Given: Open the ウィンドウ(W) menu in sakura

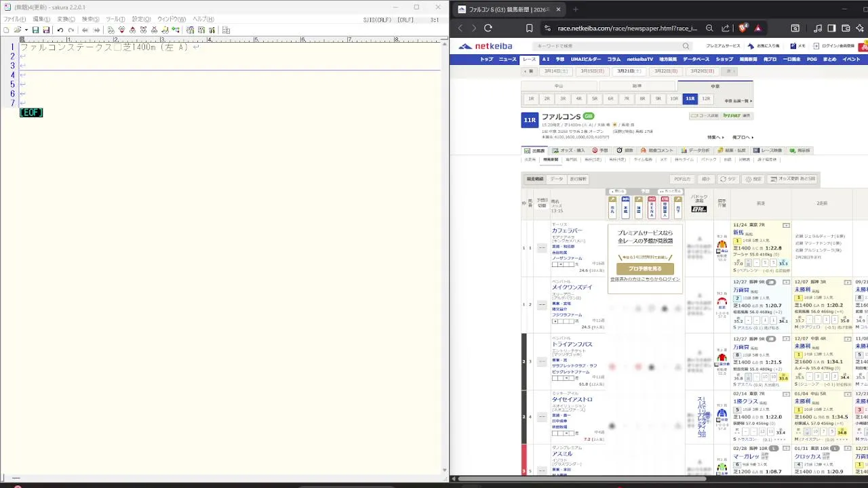Looking at the screenshot, I should 172,20.
